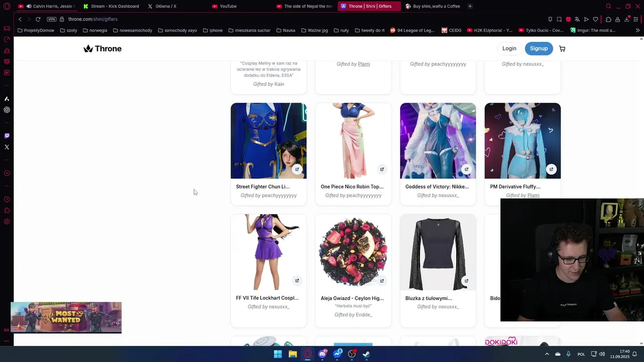The width and height of the screenshot is (644, 362).
Task: Click Aleja Gwiazd tea product thumbnail
Action: (353, 252)
